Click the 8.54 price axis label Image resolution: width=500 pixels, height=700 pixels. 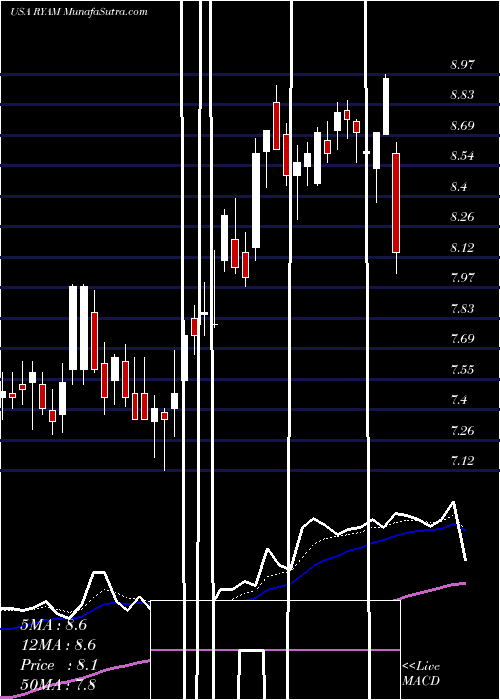click(x=462, y=156)
